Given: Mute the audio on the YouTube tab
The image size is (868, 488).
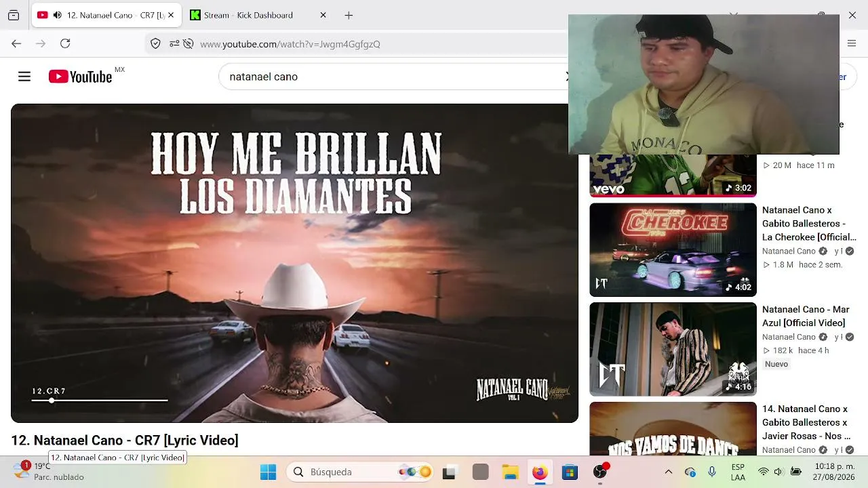Looking at the screenshot, I should tap(57, 15).
